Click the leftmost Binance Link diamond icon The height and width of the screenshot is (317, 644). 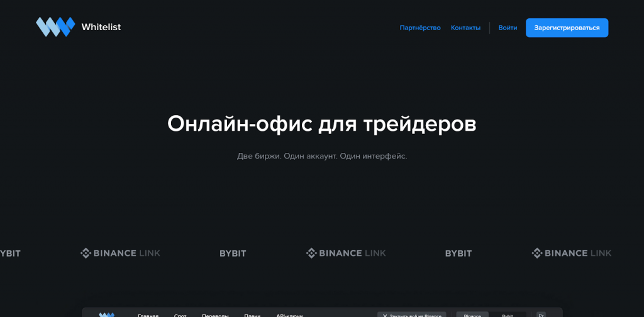86,253
